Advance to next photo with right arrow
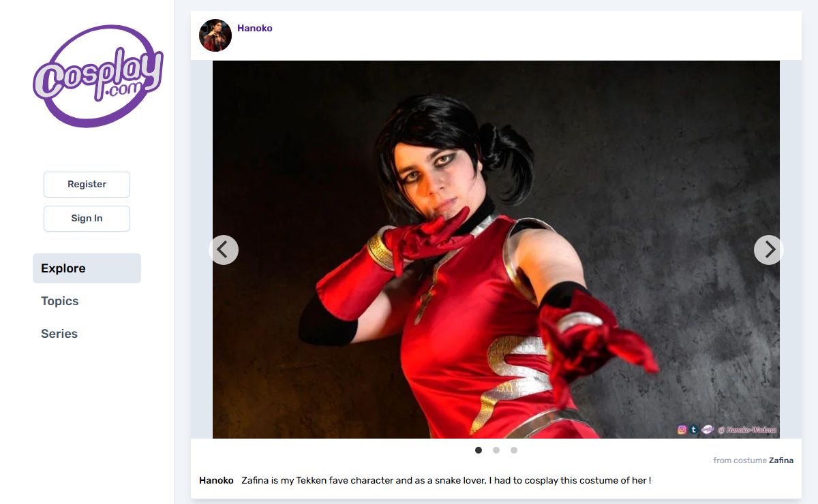Image resolution: width=818 pixels, height=504 pixels. pyautogui.click(x=769, y=250)
